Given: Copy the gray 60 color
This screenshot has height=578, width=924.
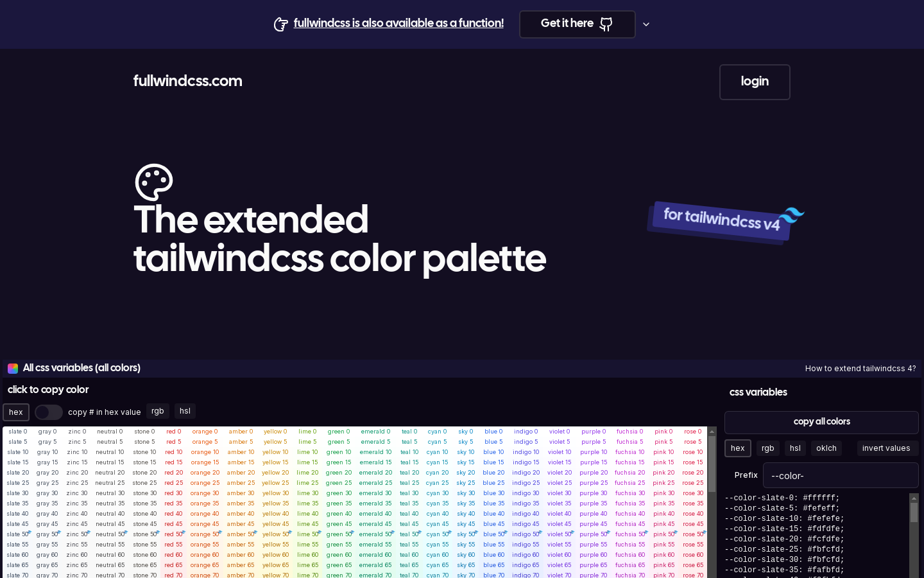Looking at the screenshot, I should (x=47, y=555).
